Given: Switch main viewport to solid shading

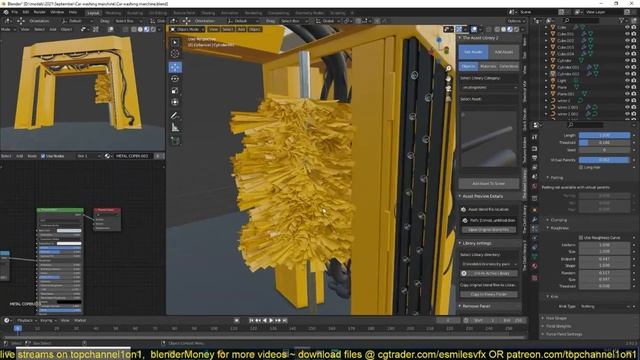Looking at the screenshot, I should click(x=503, y=29).
